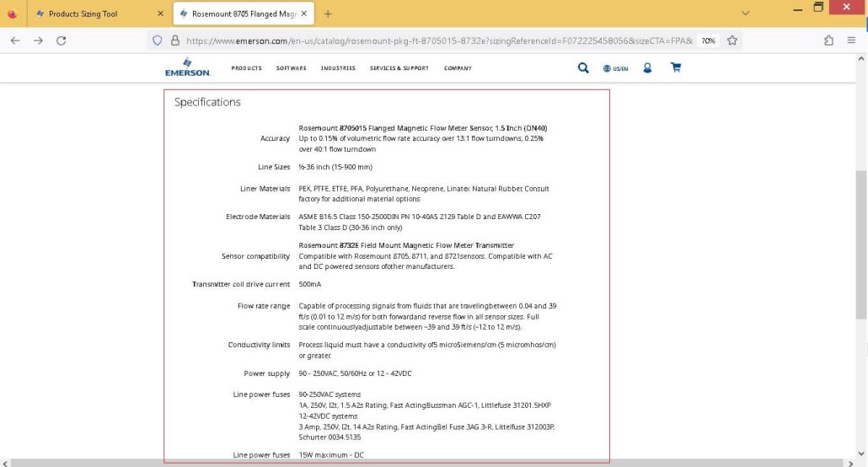
Task: Click the horizontal scroll right arrow
Action: [x=851, y=463]
